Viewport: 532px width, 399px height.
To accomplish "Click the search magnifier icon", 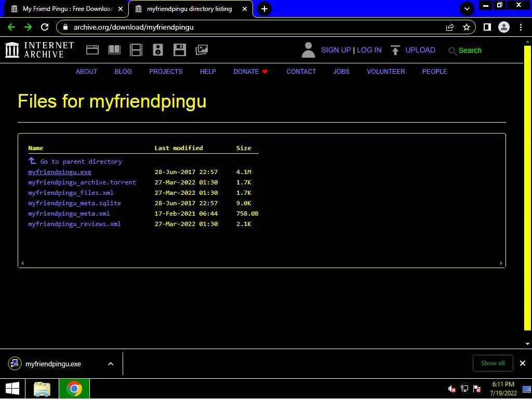I will pos(452,51).
